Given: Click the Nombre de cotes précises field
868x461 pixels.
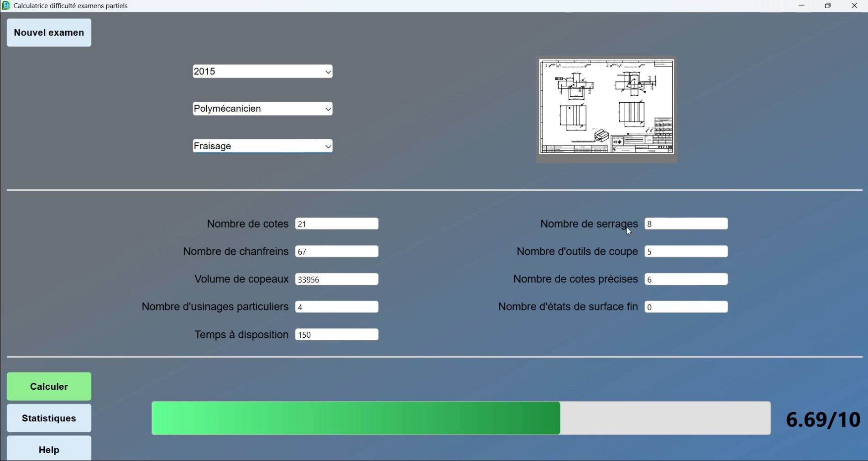Looking at the screenshot, I should [686, 280].
